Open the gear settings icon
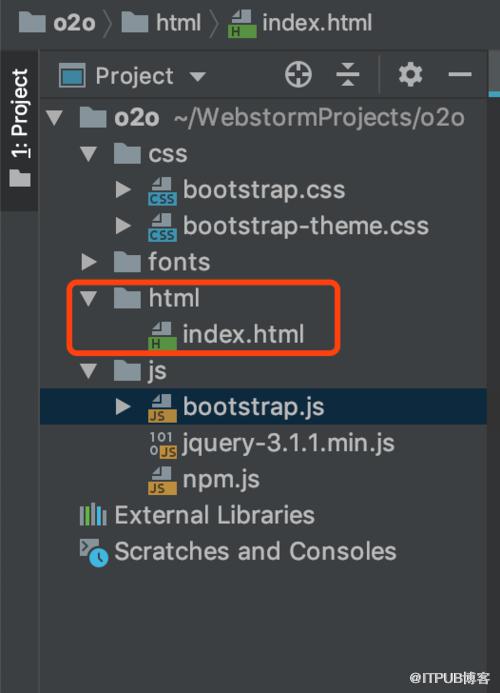The height and width of the screenshot is (693, 500). (x=410, y=74)
